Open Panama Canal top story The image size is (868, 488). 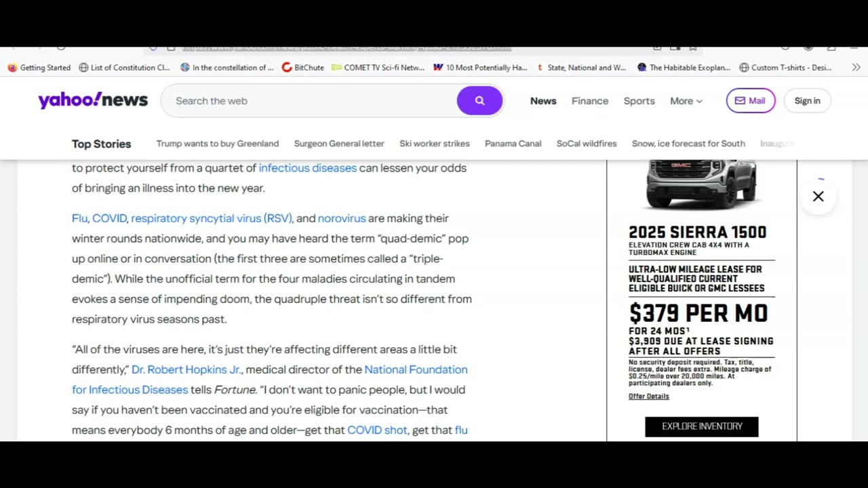tap(513, 144)
